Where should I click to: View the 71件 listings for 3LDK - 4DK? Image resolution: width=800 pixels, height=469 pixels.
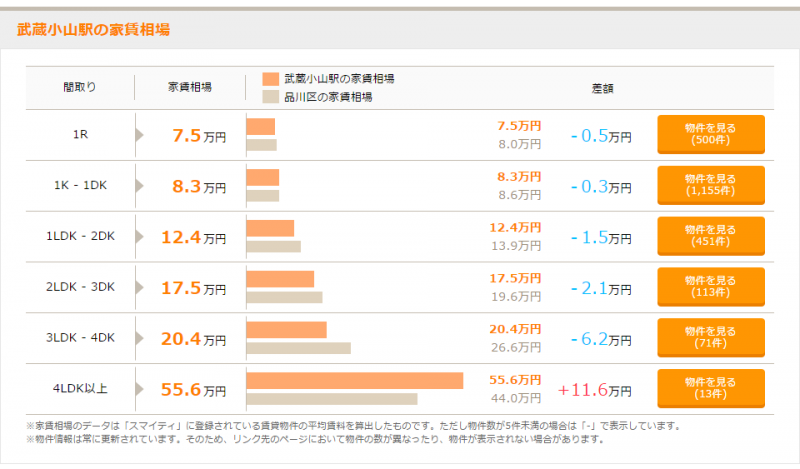click(710, 338)
